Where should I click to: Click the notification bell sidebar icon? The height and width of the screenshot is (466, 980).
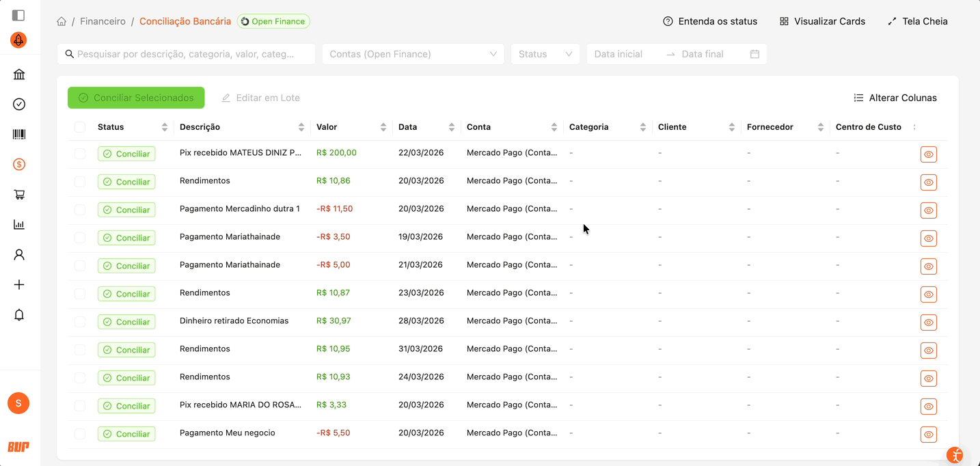[x=19, y=315]
